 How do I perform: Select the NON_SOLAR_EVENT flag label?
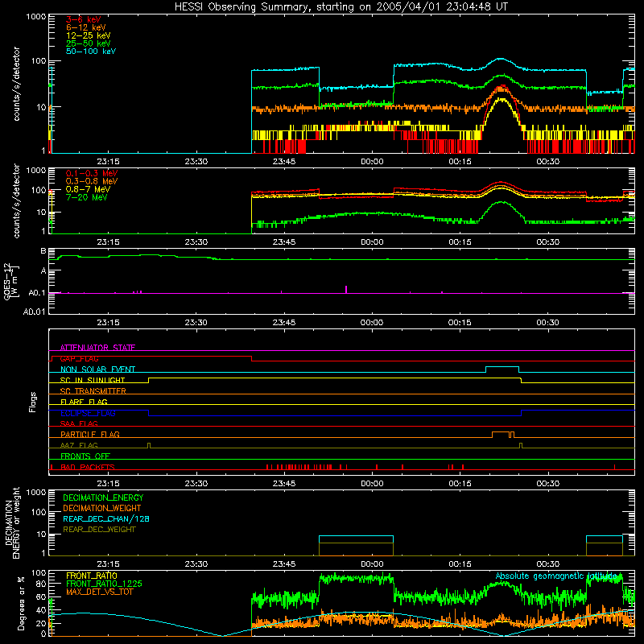(x=97, y=369)
